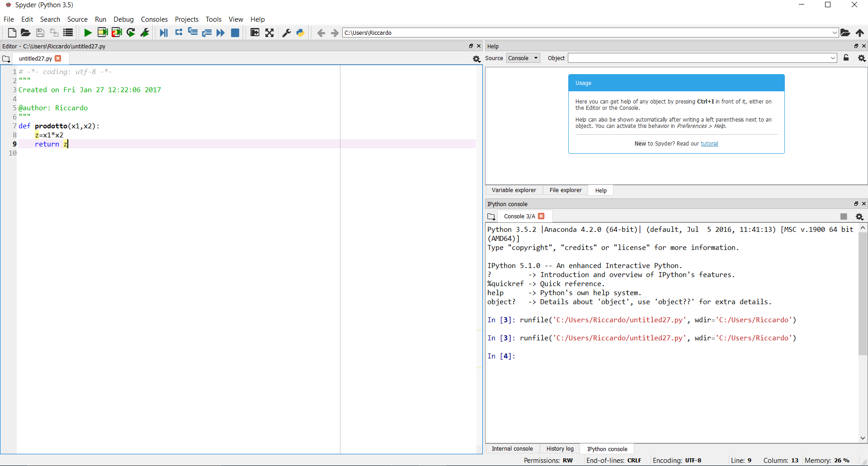Close the untitled27.py editor tab
Image resolution: width=868 pixels, height=466 pixels.
click(58, 58)
